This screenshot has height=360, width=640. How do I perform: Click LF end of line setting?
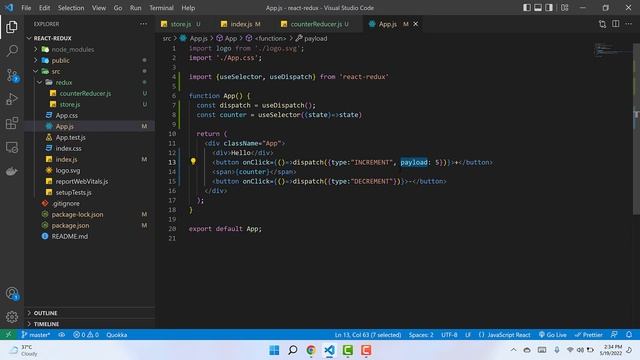pos(468,335)
